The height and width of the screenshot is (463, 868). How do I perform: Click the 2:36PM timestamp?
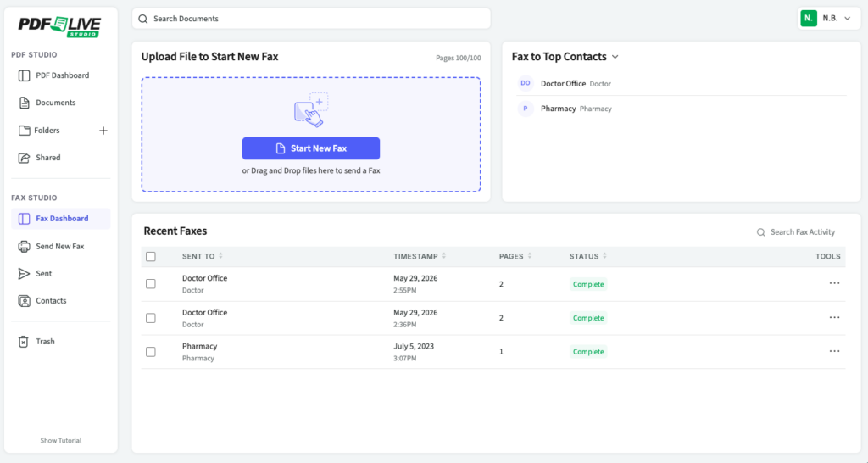[x=404, y=325]
